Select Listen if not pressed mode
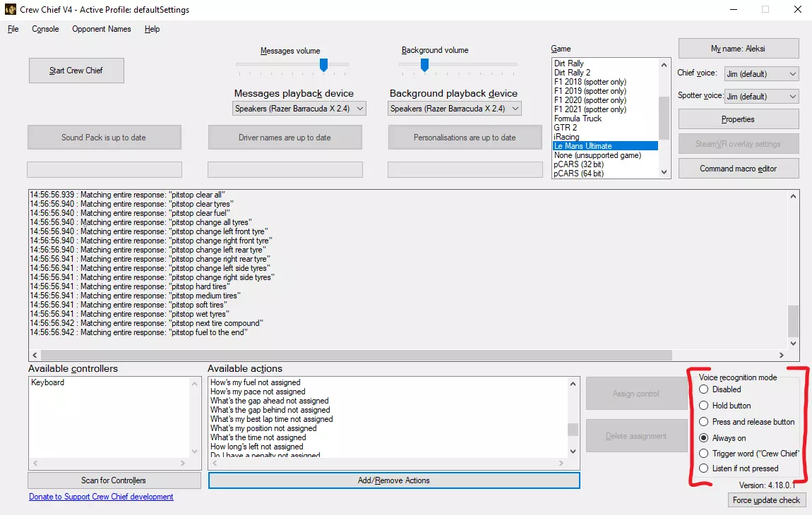The image size is (812, 515). (x=739, y=468)
